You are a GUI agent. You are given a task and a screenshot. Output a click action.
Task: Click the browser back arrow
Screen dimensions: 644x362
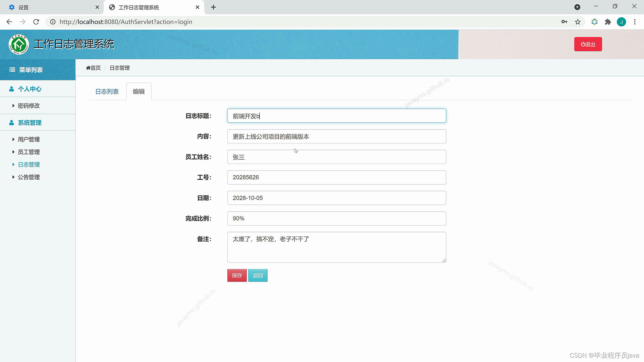click(x=9, y=22)
